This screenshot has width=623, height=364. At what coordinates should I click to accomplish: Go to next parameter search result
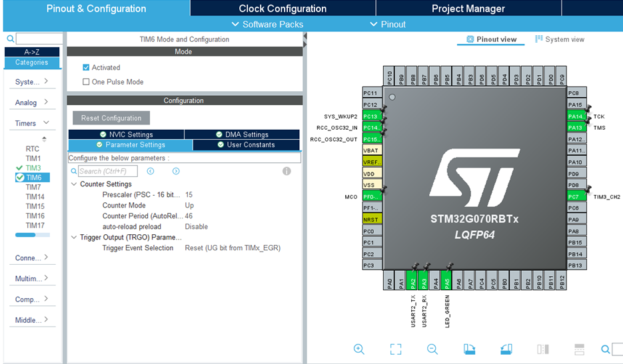[176, 171]
